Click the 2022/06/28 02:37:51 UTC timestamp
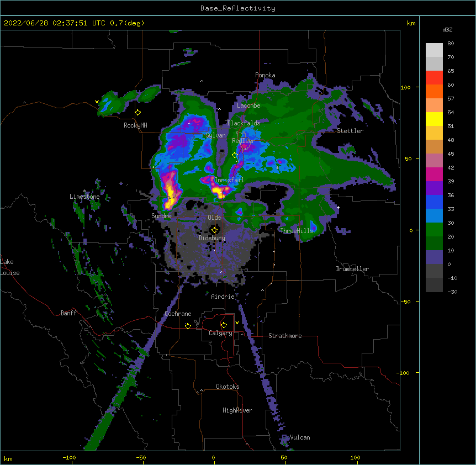476x465 pixels. pos(54,23)
